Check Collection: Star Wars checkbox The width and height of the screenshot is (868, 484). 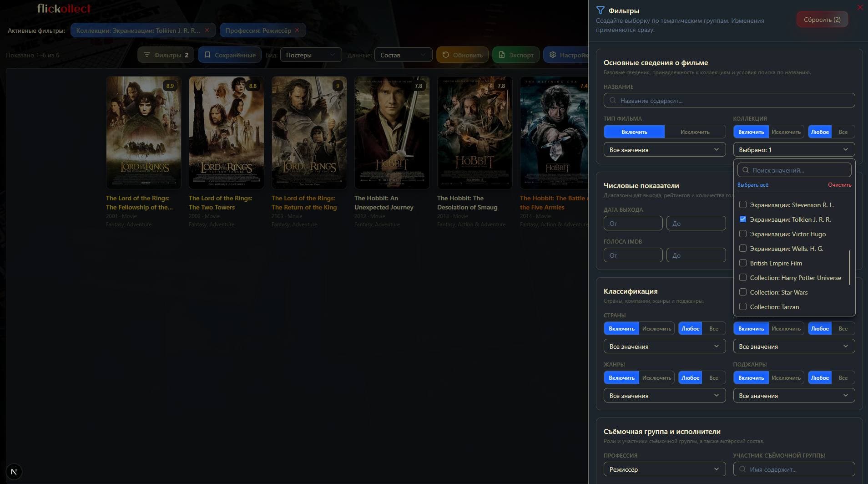pos(743,292)
